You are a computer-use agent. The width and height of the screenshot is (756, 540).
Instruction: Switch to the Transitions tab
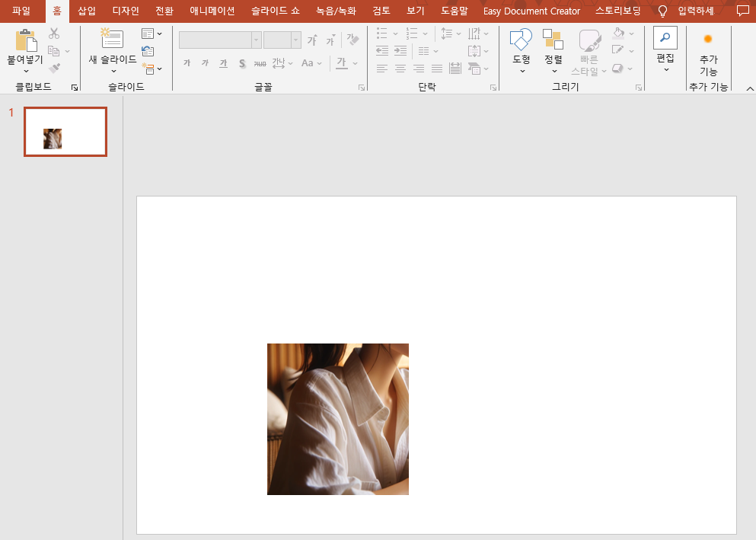pos(164,11)
